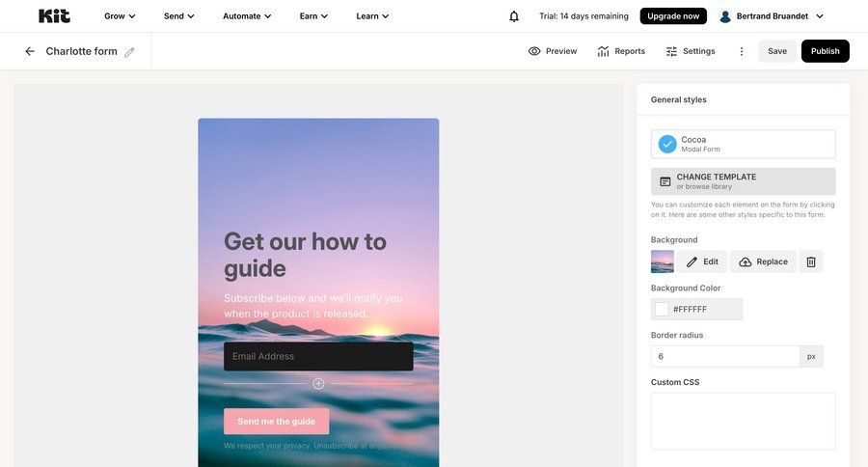Click the white background color swatch
This screenshot has height=467, width=868.
tap(662, 309)
